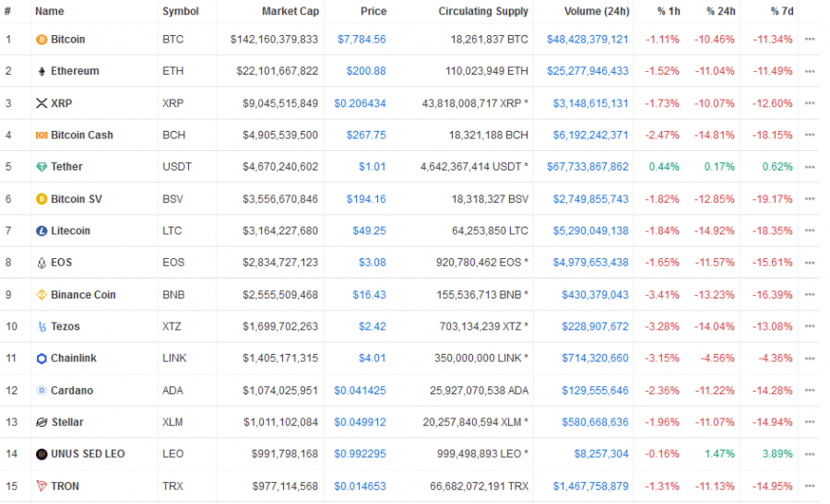This screenshot has height=504, width=830.
Task: Click the Litecoin blue icon
Action: coord(41,231)
